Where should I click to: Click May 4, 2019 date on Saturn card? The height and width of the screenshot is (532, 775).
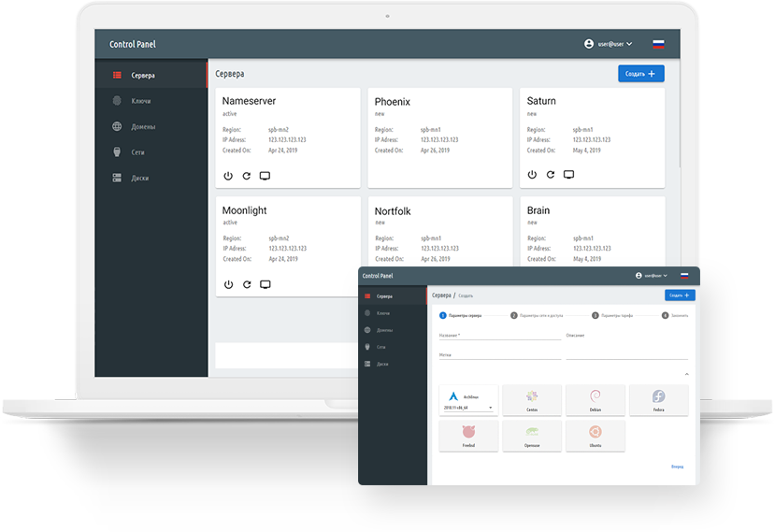tap(586, 151)
